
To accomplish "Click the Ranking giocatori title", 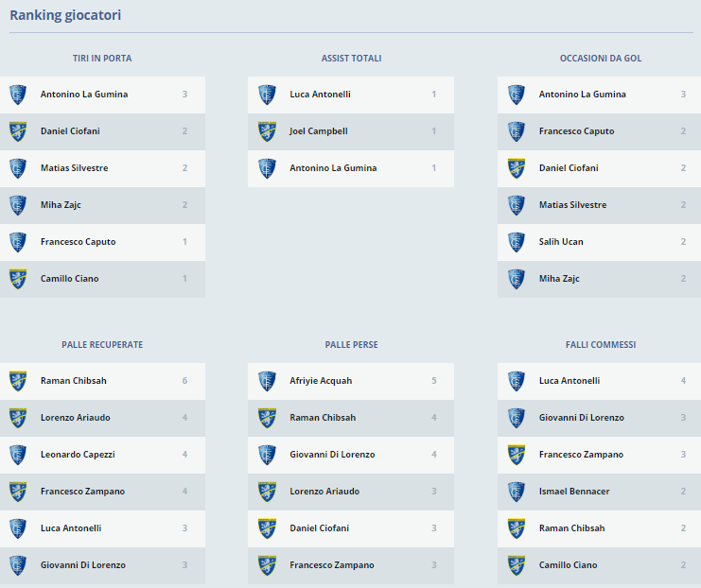I will pyautogui.click(x=65, y=16).
